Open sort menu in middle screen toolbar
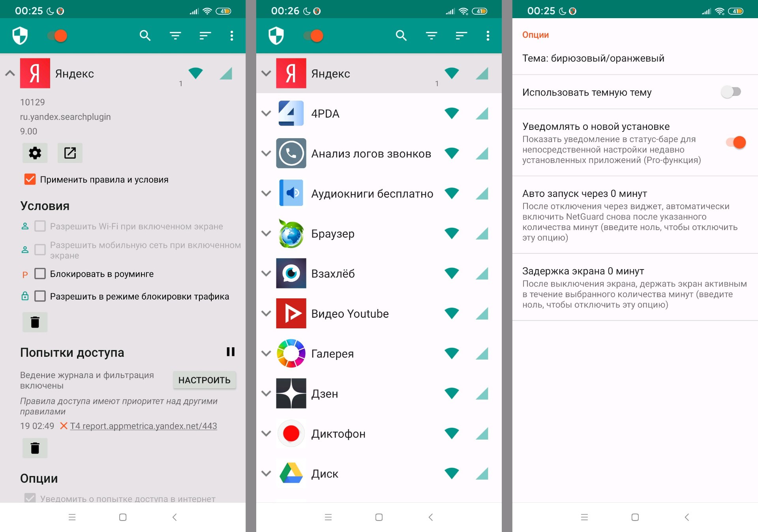Viewport: 758px width, 532px height. (x=462, y=36)
